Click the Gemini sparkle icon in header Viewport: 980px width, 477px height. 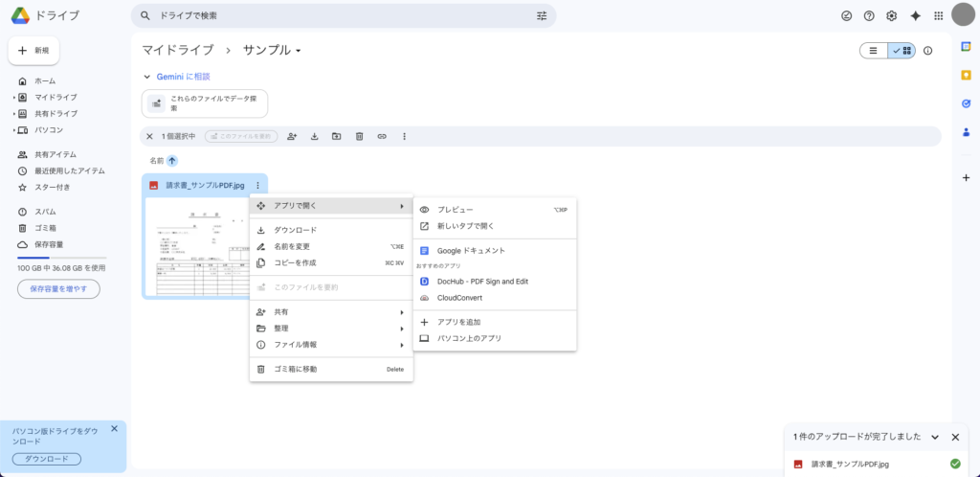(x=915, y=15)
